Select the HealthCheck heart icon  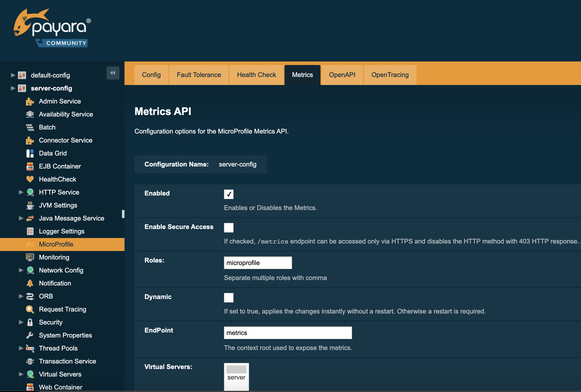(30, 179)
